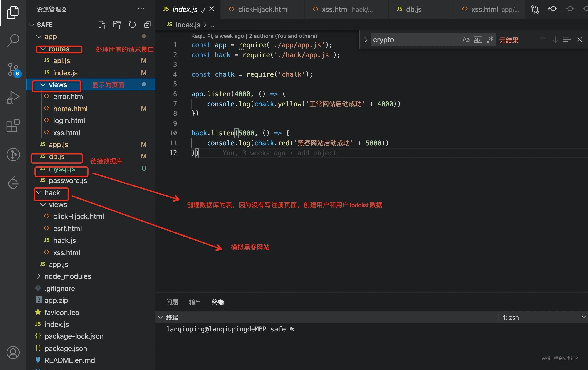This screenshot has height=370, width=588.
Task: Toggle Use Regular Expression in find widget
Action: (490, 39)
